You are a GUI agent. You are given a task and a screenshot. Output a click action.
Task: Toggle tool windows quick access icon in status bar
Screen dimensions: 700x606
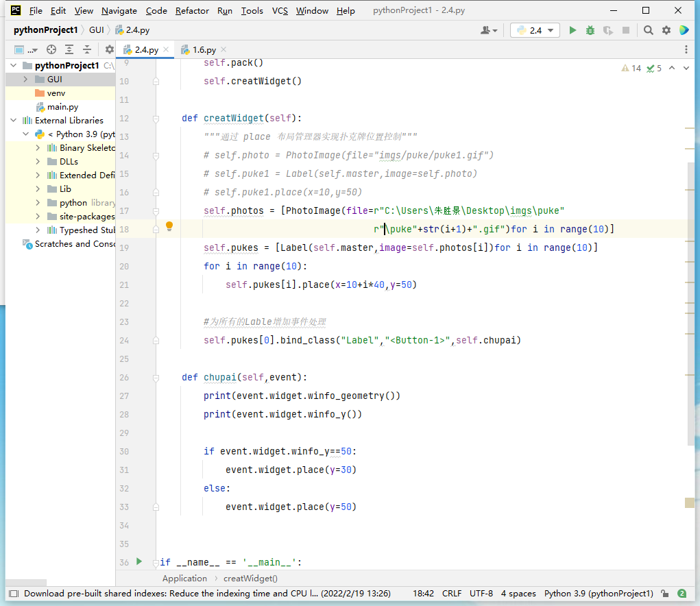(x=14, y=594)
